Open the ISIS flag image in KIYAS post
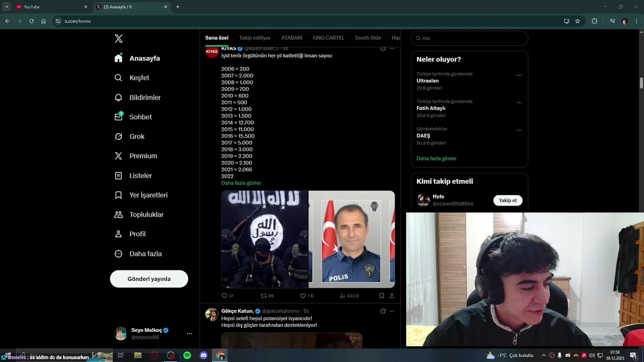 [x=265, y=239]
